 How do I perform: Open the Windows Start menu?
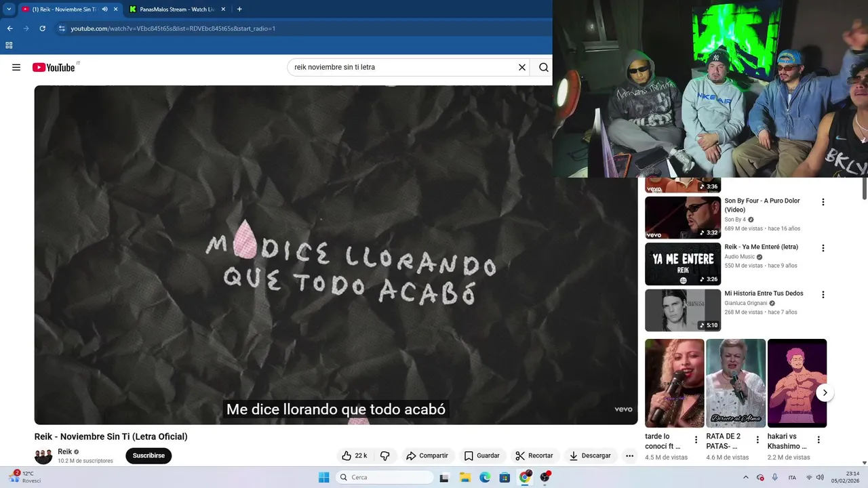[323, 477]
